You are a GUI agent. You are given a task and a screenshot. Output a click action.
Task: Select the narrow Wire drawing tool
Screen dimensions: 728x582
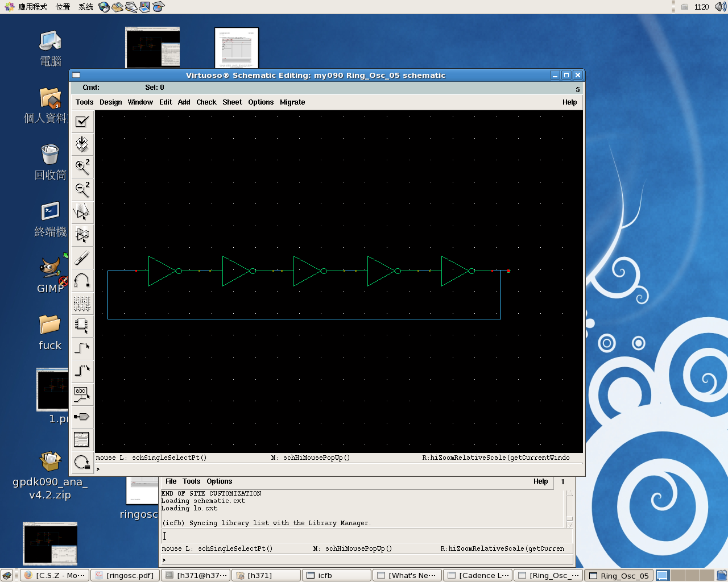click(x=82, y=348)
